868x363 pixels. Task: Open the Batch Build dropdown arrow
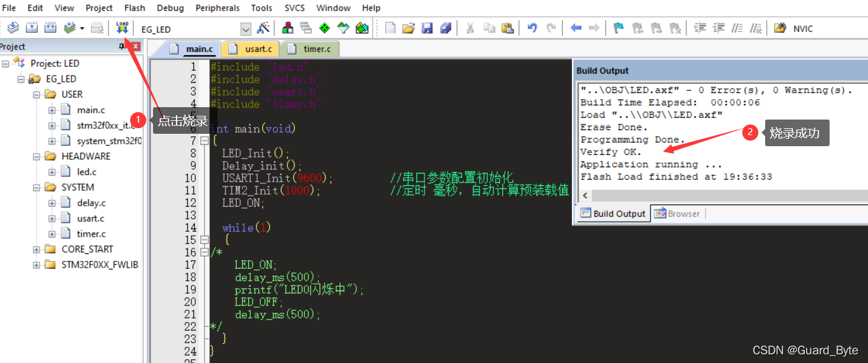tap(82, 28)
